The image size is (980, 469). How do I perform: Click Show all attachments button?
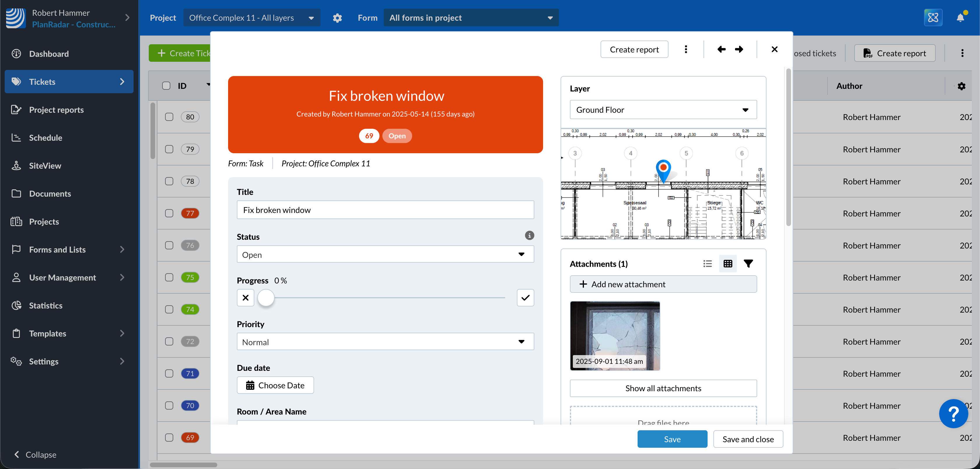coord(663,388)
